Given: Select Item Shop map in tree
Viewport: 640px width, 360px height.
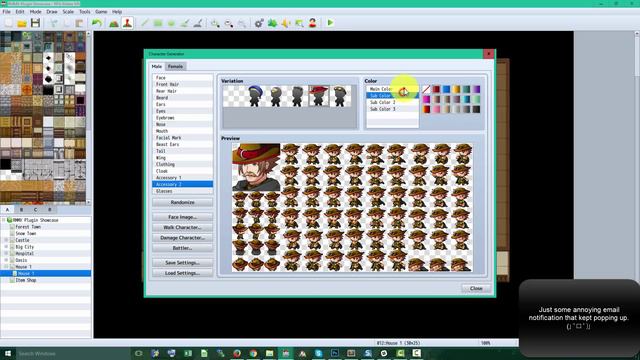Looking at the screenshot, I should point(26,280).
